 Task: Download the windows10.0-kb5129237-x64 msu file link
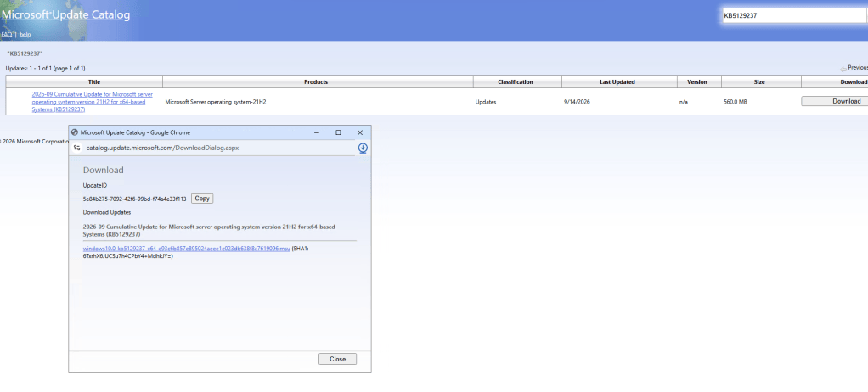[187, 249]
